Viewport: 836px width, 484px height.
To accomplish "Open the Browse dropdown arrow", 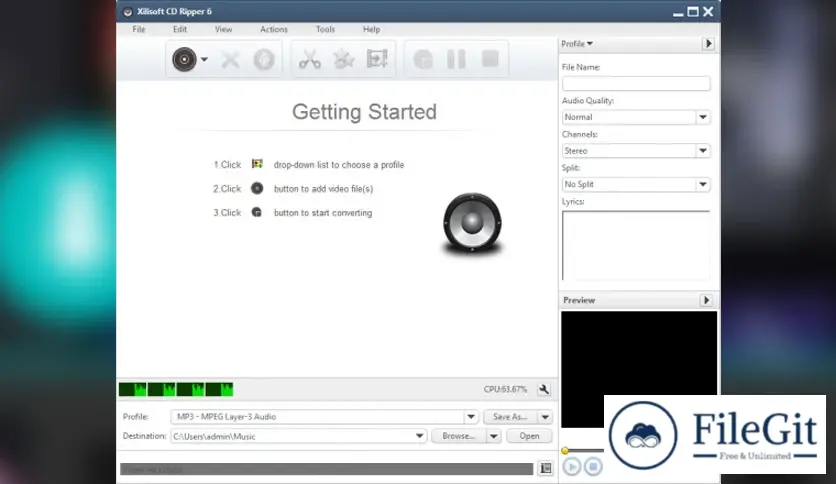I will click(494, 436).
